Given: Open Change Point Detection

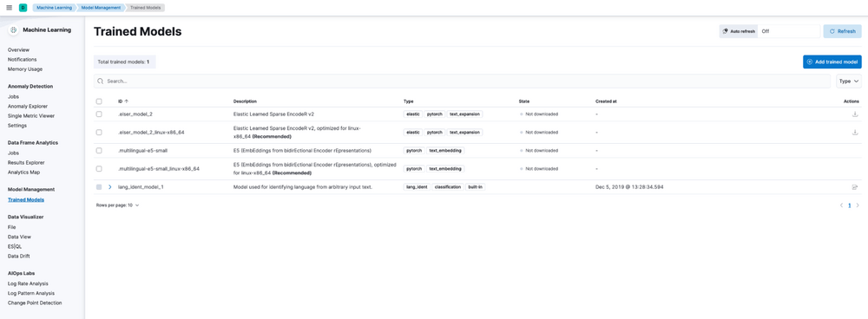Looking at the screenshot, I should tap(35, 303).
